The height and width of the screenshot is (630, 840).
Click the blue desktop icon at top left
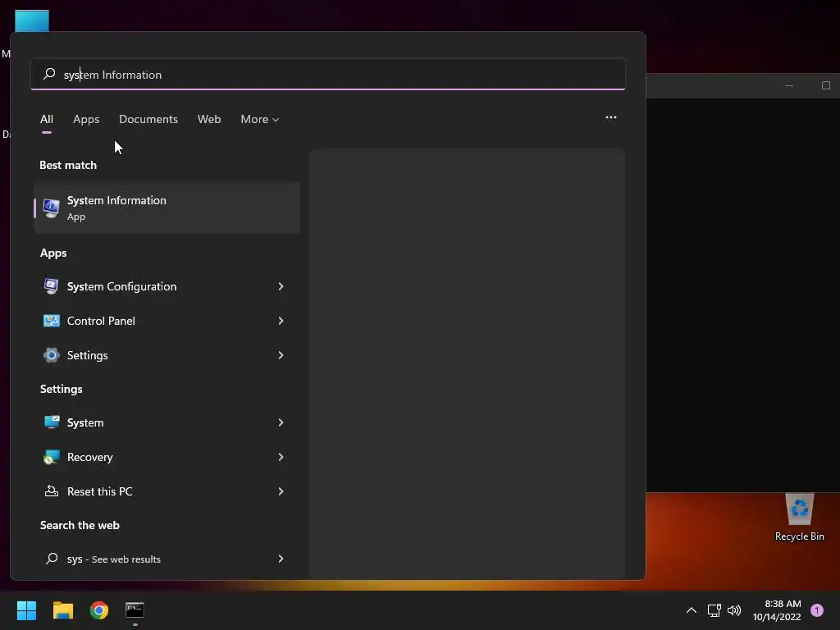tap(32, 21)
